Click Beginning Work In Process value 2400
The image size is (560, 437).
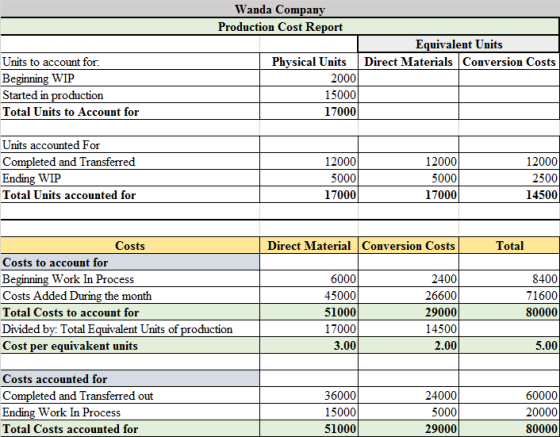tap(444, 279)
